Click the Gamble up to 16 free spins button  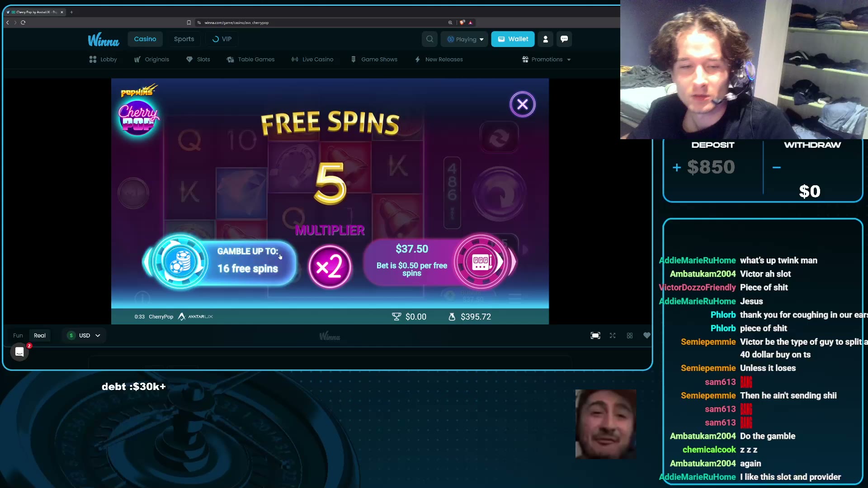point(220,261)
